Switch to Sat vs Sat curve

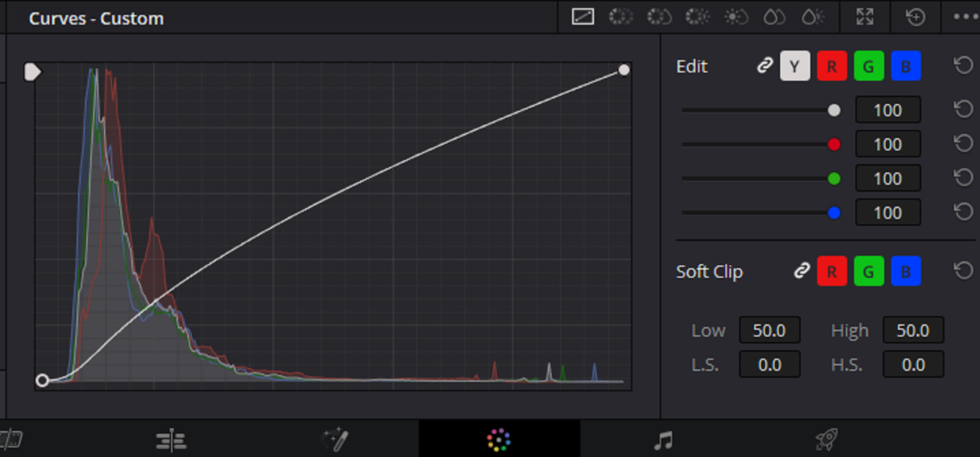(x=774, y=17)
